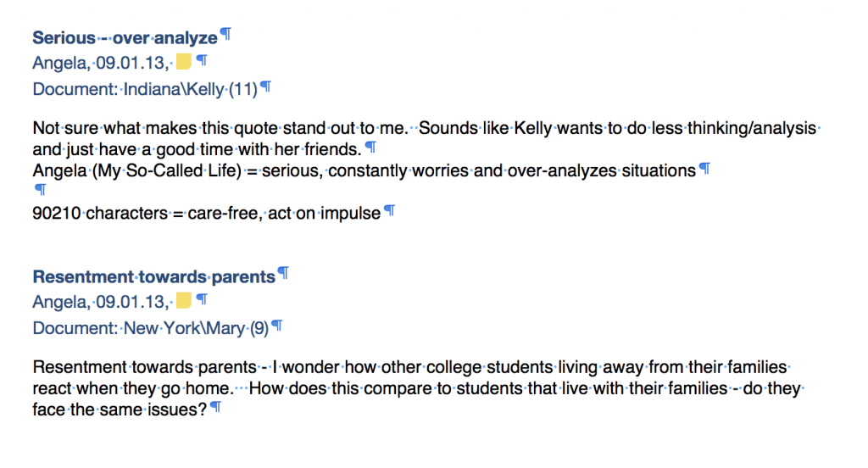
Task: Click the paragraph mark after 'Resentment towards parents' heading
Action: point(284,274)
